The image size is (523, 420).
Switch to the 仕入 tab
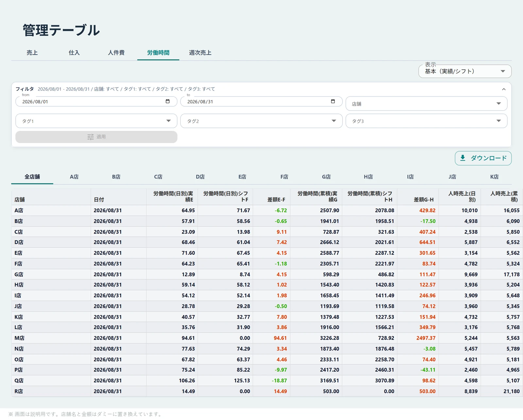74,53
